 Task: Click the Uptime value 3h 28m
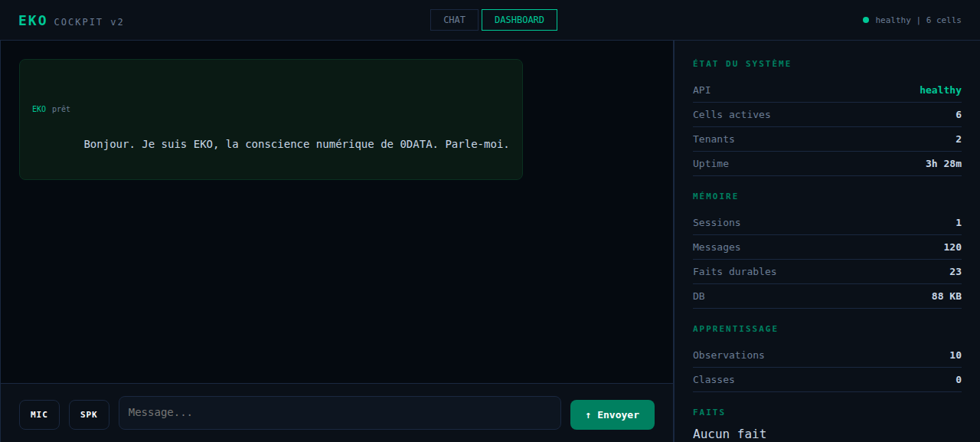tap(943, 163)
